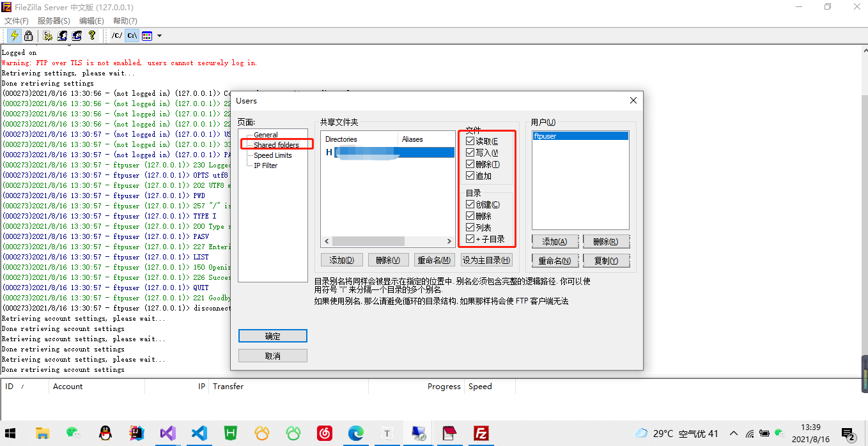Click the padlock lock server icon
The height and width of the screenshot is (446, 868).
28,36
